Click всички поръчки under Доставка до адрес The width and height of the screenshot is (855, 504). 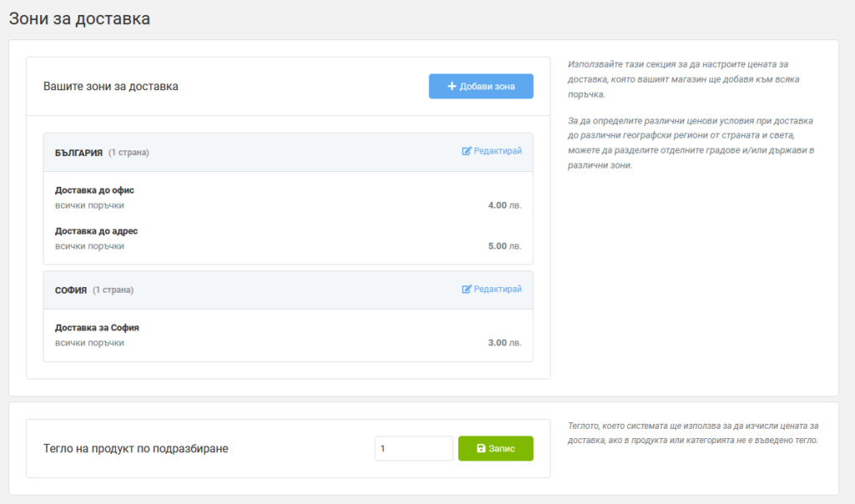point(89,246)
